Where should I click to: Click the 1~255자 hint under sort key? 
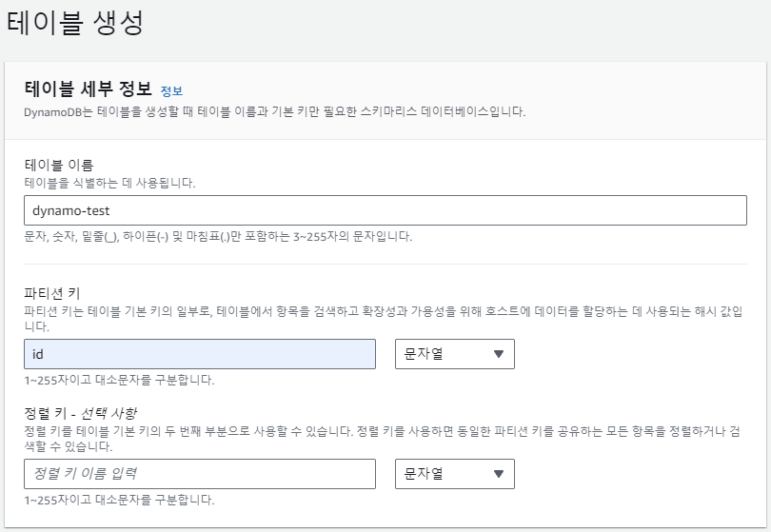120,500
